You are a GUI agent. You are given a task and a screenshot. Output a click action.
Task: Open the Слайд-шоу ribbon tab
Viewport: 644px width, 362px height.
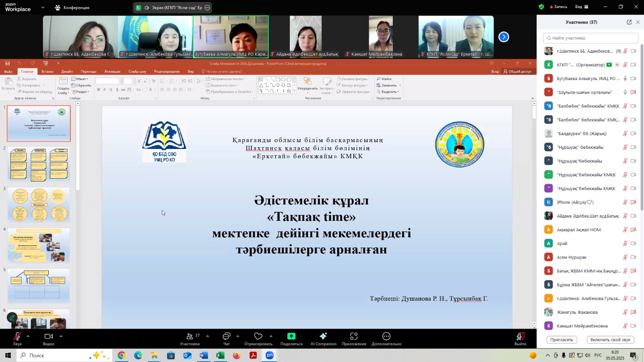137,72
